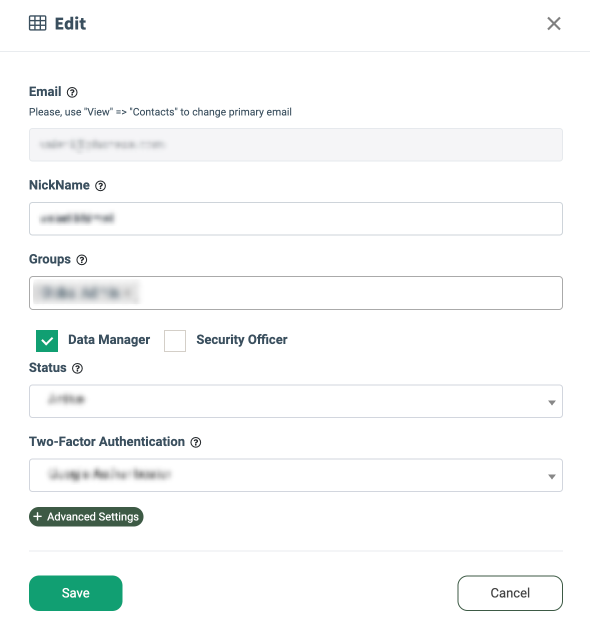Save the edited user settings
The height and width of the screenshot is (630, 590).
click(76, 593)
